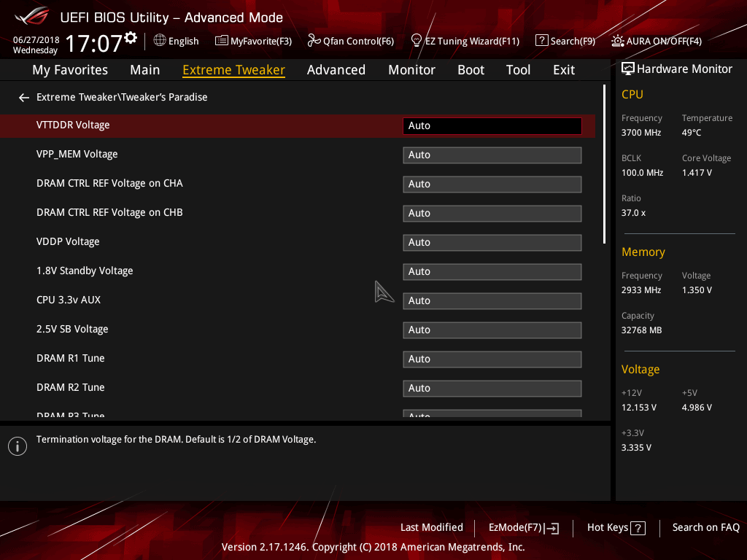The width and height of the screenshot is (747, 560).
Task: Click the globe language icon
Action: pos(160,41)
